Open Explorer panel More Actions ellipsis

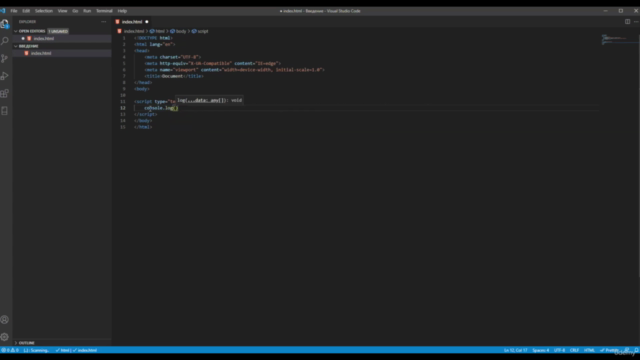click(104, 22)
